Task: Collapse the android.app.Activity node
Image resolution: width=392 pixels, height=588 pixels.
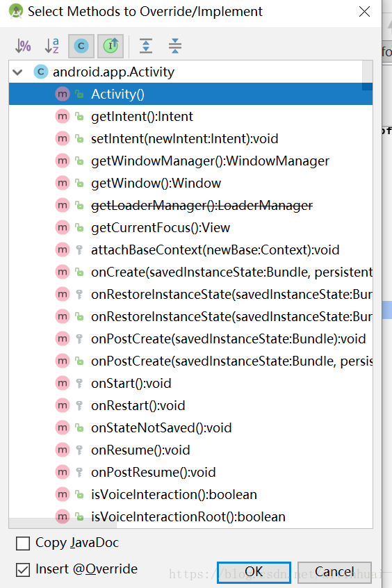Action: point(17,72)
